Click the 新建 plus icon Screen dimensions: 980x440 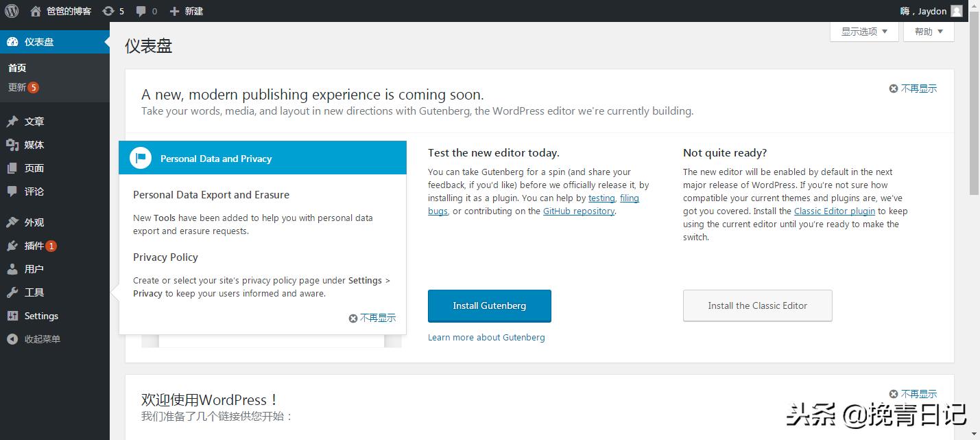tap(174, 11)
